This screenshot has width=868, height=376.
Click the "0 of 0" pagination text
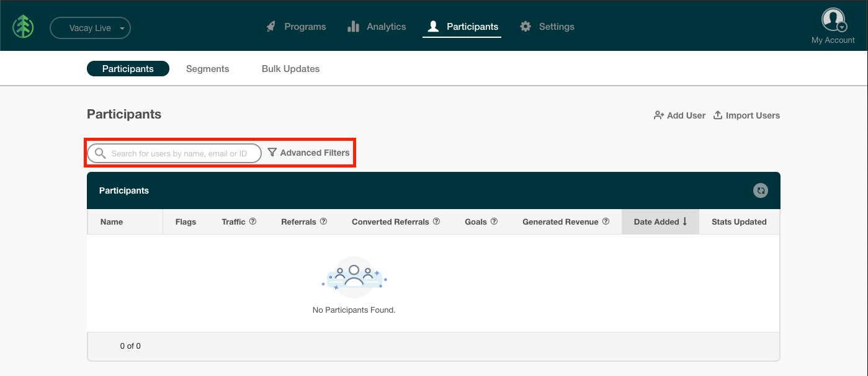click(x=130, y=346)
